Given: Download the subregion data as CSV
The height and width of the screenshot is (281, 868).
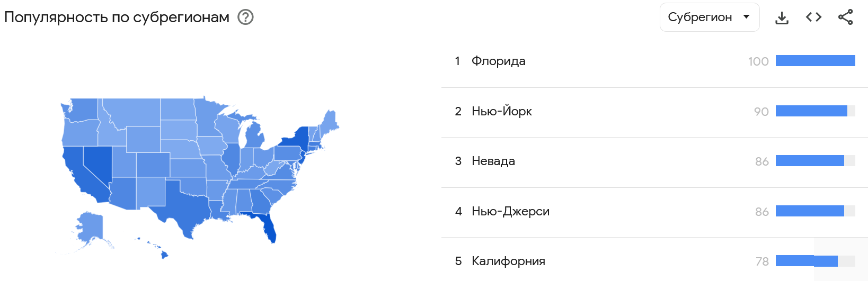Looking at the screenshot, I should pyautogui.click(x=782, y=17).
